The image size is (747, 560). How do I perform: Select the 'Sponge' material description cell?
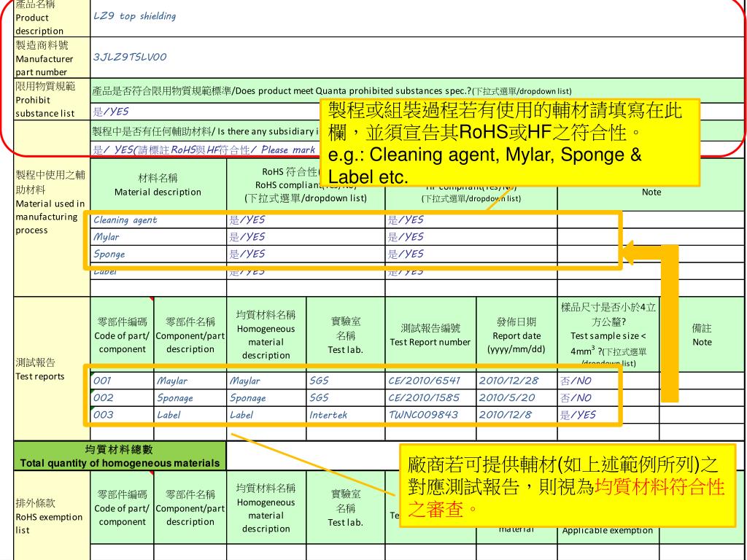pyautogui.click(x=158, y=254)
